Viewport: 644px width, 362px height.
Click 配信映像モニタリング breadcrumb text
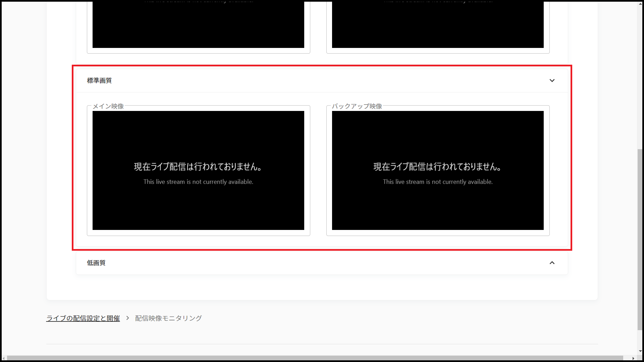point(168,318)
